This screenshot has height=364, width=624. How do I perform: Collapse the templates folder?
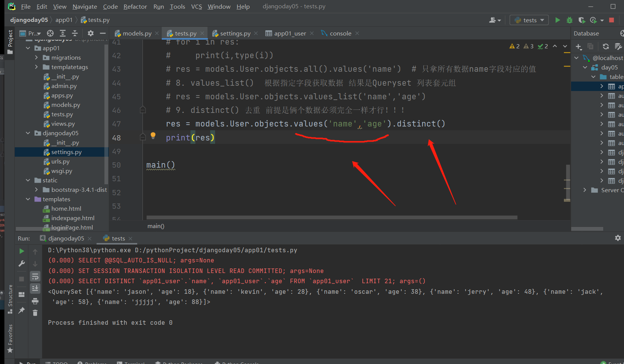28,199
